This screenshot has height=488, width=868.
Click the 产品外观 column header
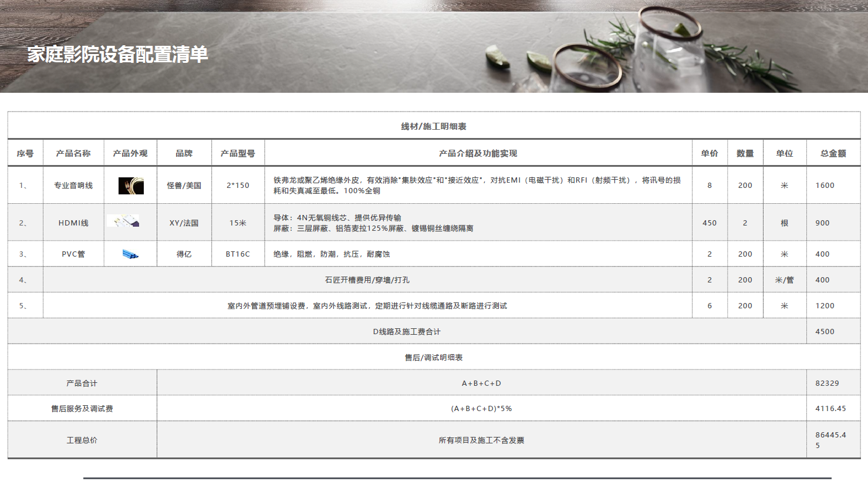[x=130, y=153]
